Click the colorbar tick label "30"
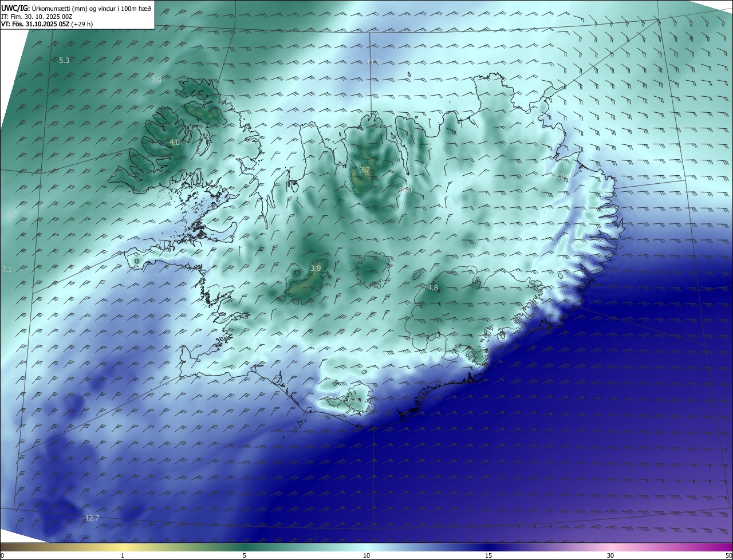The width and height of the screenshot is (733, 560). point(610,555)
